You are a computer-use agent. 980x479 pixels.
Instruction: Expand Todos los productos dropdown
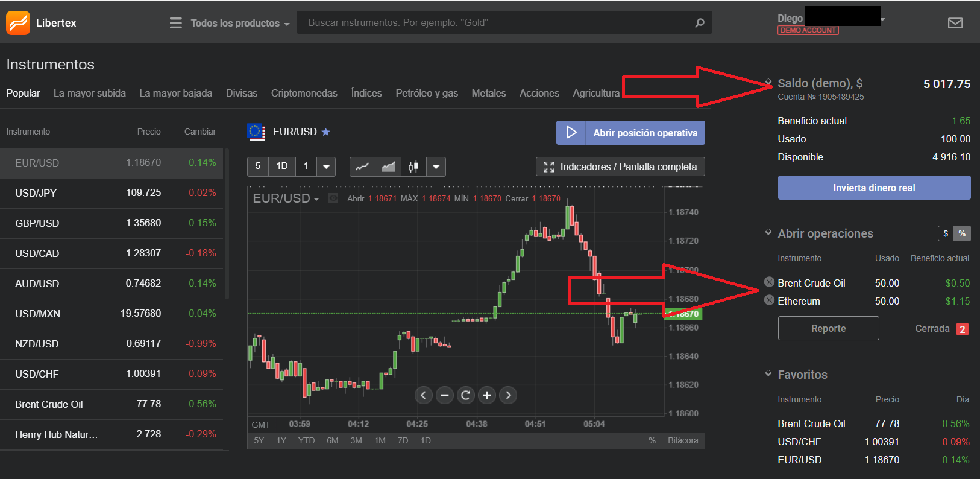(240, 23)
